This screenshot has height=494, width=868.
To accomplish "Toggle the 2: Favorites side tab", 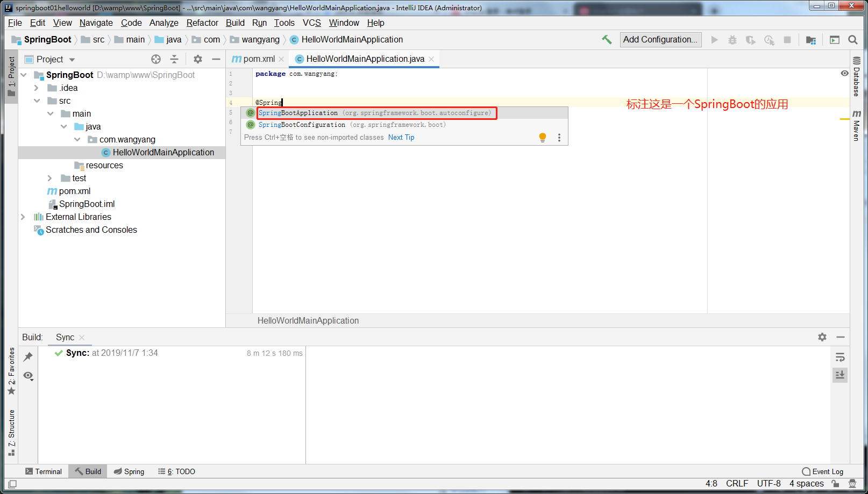I will pyautogui.click(x=11, y=371).
